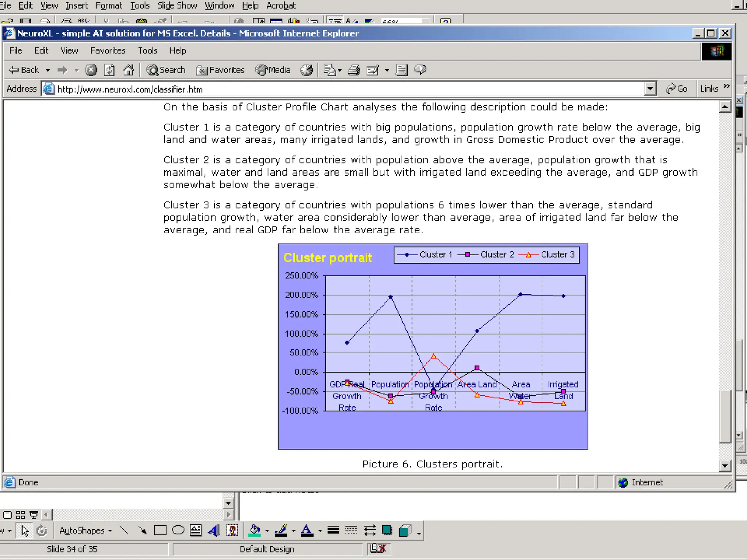Open the History toolbar icon

pos(307,70)
